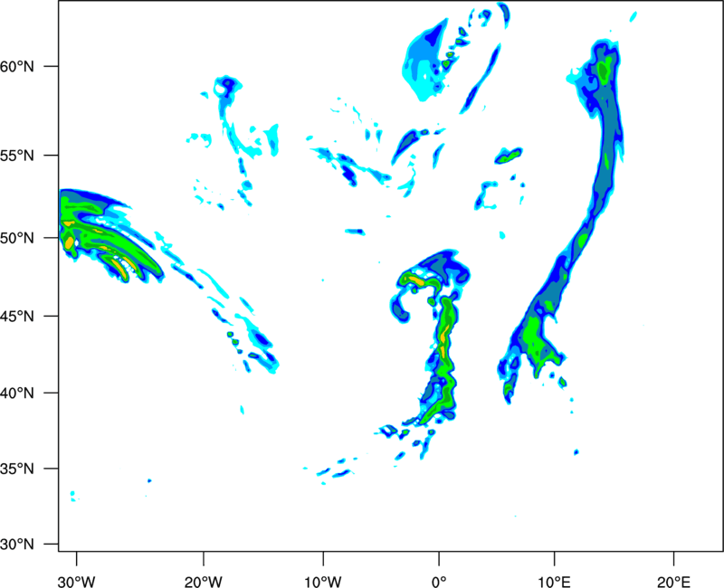Select the 55°N latitude label
The height and width of the screenshot is (588, 724).
tap(17, 156)
